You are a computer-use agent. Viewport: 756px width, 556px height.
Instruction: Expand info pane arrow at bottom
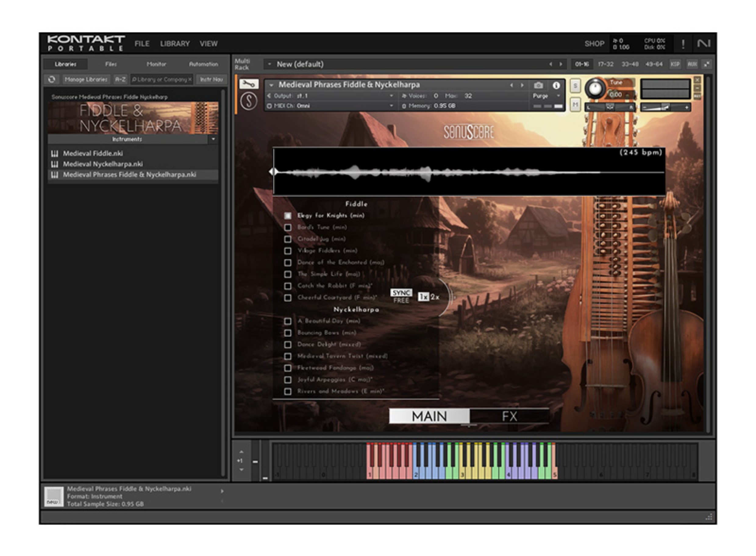click(222, 491)
